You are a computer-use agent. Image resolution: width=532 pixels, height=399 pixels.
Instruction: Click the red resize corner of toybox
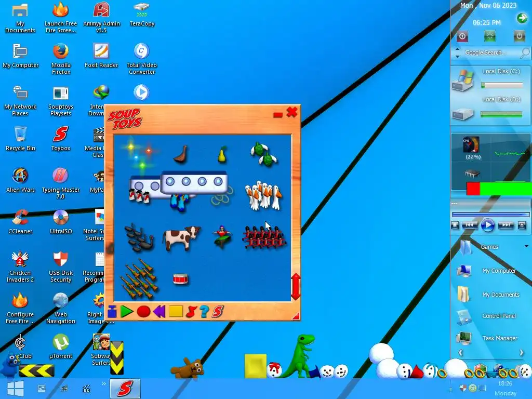coord(296,316)
